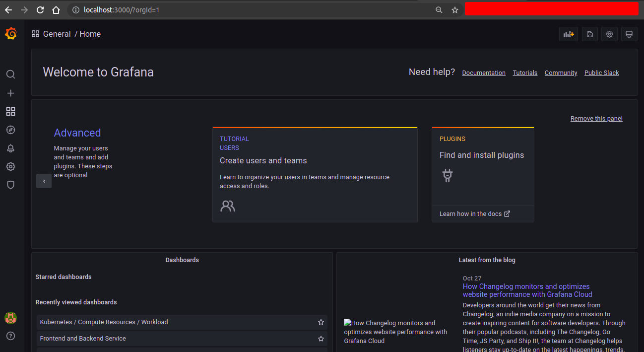
Task: Click the browser Back arrow
Action: coord(8,10)
